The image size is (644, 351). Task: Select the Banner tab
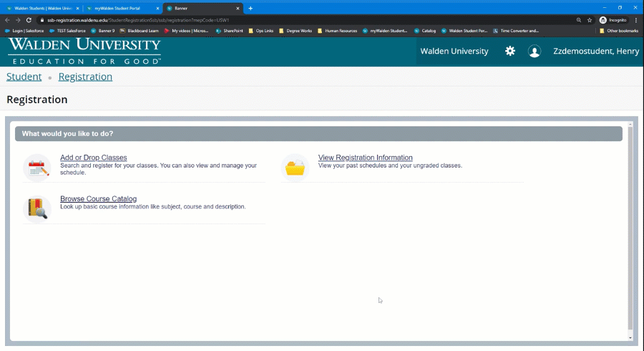[x=203, y=8]
